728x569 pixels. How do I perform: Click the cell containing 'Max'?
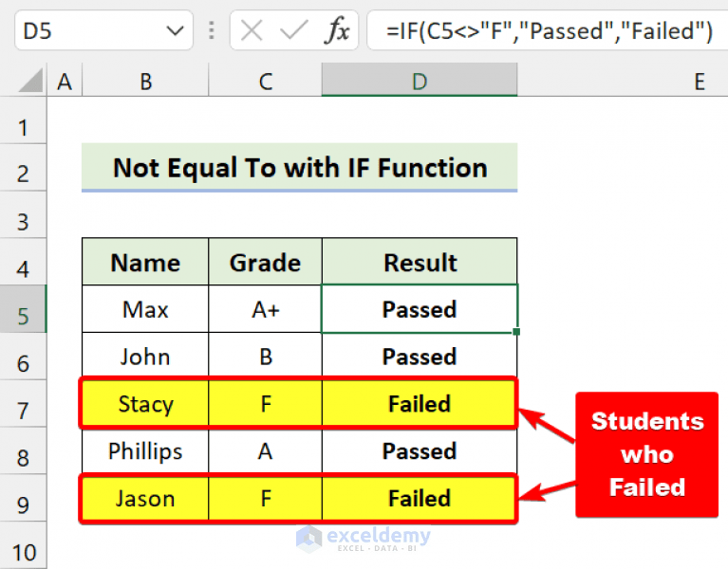tap(145, 309)
